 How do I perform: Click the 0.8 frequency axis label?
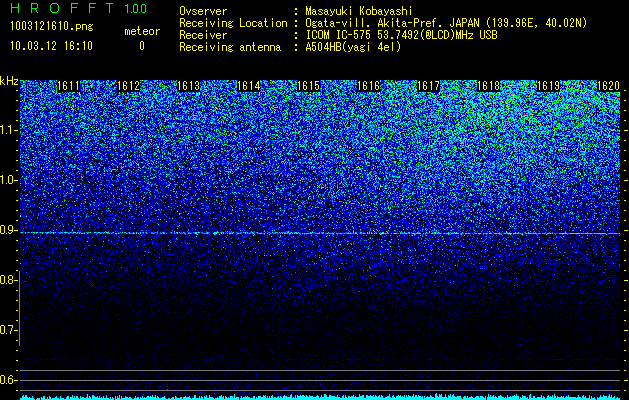tap(8, 280)
